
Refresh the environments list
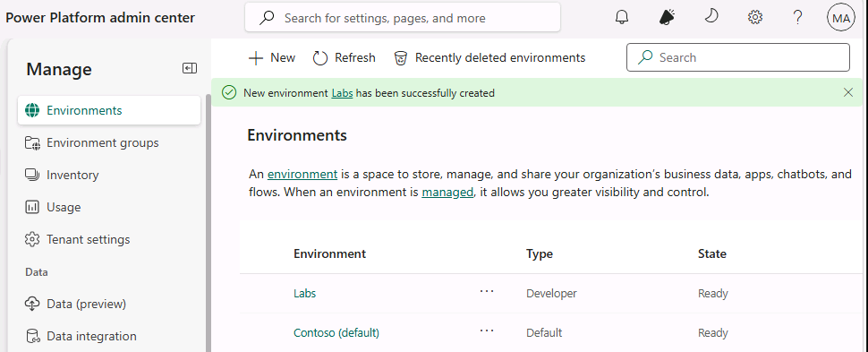coord(344,57)
